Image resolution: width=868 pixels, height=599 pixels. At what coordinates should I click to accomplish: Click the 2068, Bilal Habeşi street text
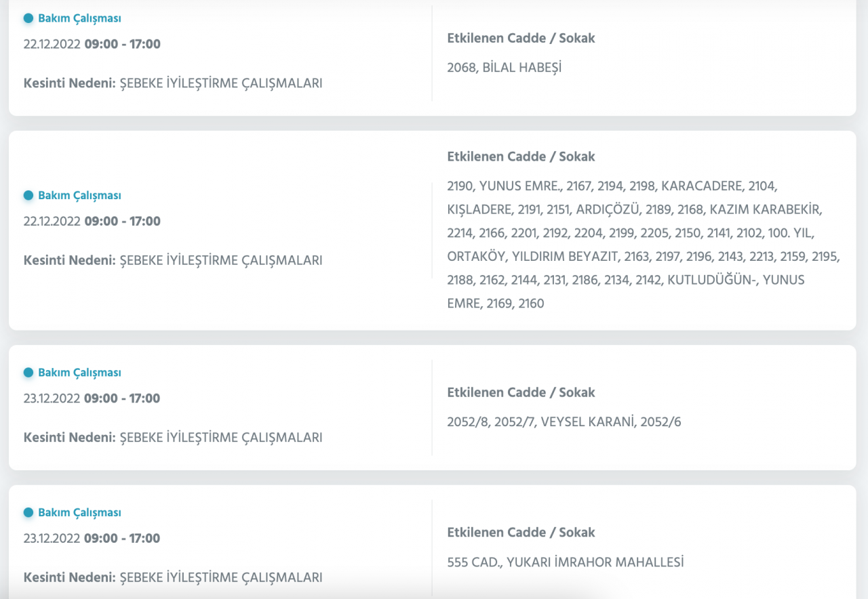point(504,68)
